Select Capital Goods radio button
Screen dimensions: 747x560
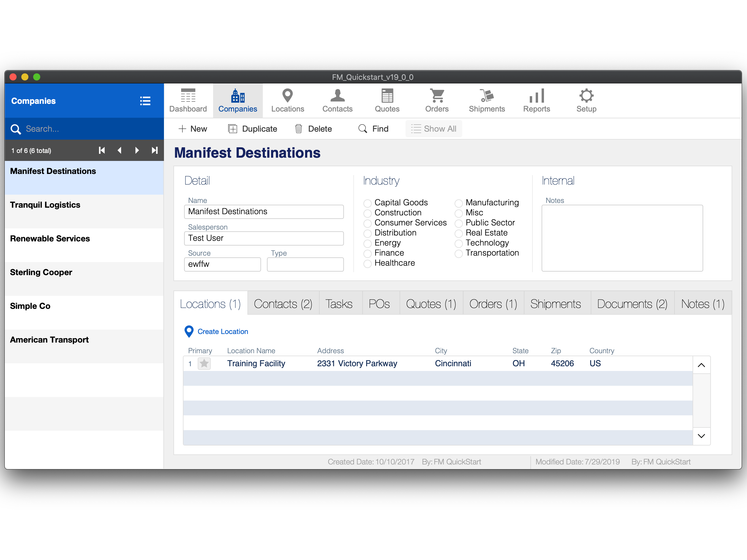pyautogui.click(x=367, y=203)
